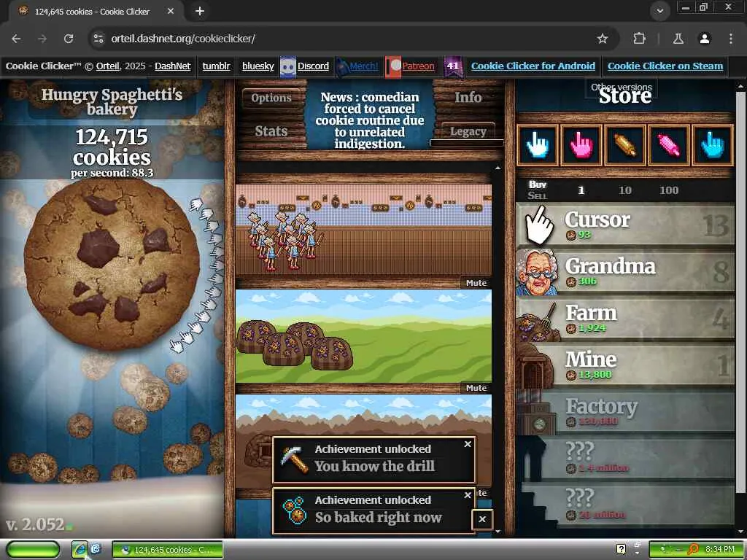Image resolution: width=747 pixels, height=560 pixels.
Task: Close the Cookie Clicker browser tab
Action: pos(171,11)
